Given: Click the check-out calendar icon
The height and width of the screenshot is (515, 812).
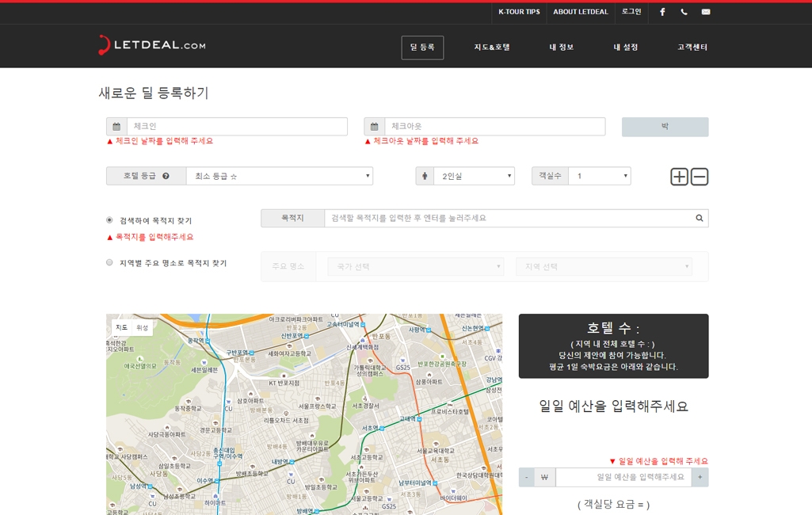Looking at the screenshot, I should (375, 127).
